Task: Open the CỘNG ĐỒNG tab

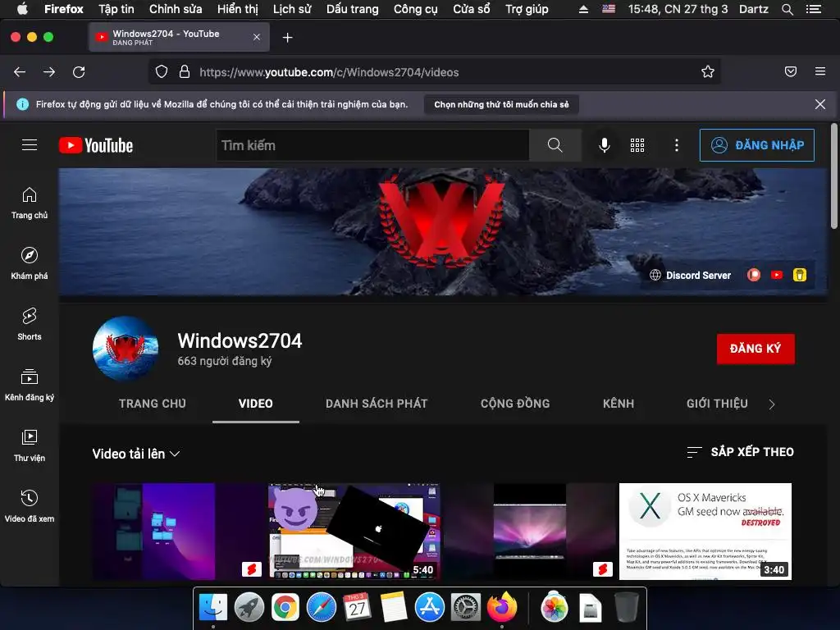Action: click(515, 404)
